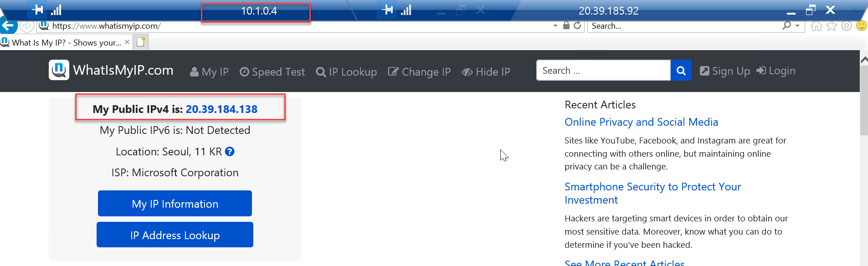Click the browser forward arrow button
Viewport: 868px width, 266px height.
[x=27, y=26]
